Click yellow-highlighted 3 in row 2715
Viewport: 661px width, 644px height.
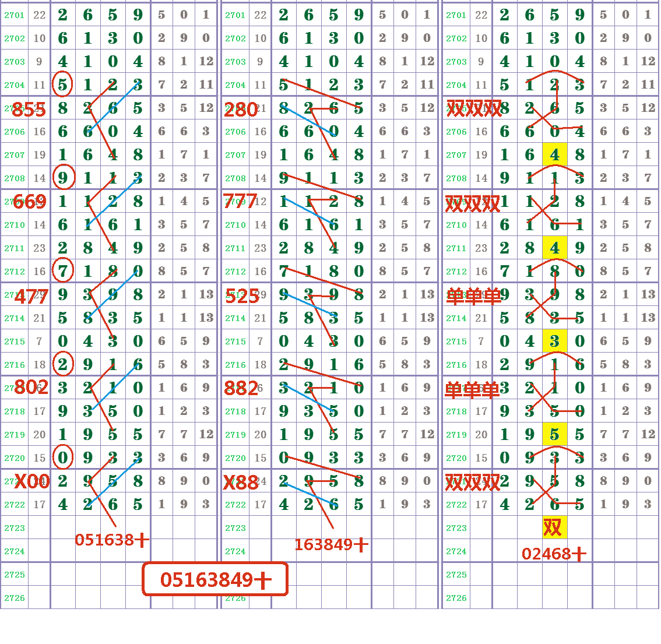(554, 341)
